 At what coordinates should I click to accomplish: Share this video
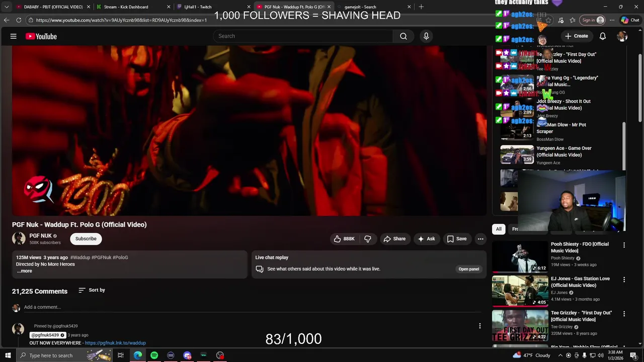[x=394, y=239]
